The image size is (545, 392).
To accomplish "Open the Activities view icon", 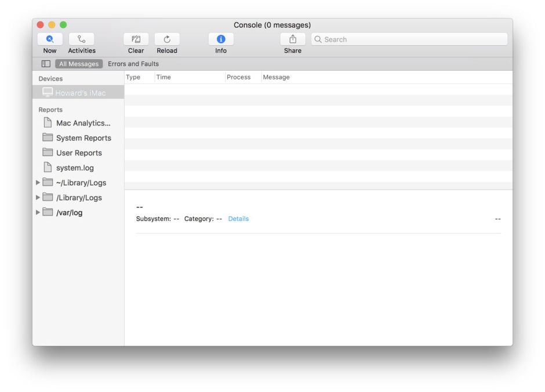I will pyautogui.click(x=81, y=39).
